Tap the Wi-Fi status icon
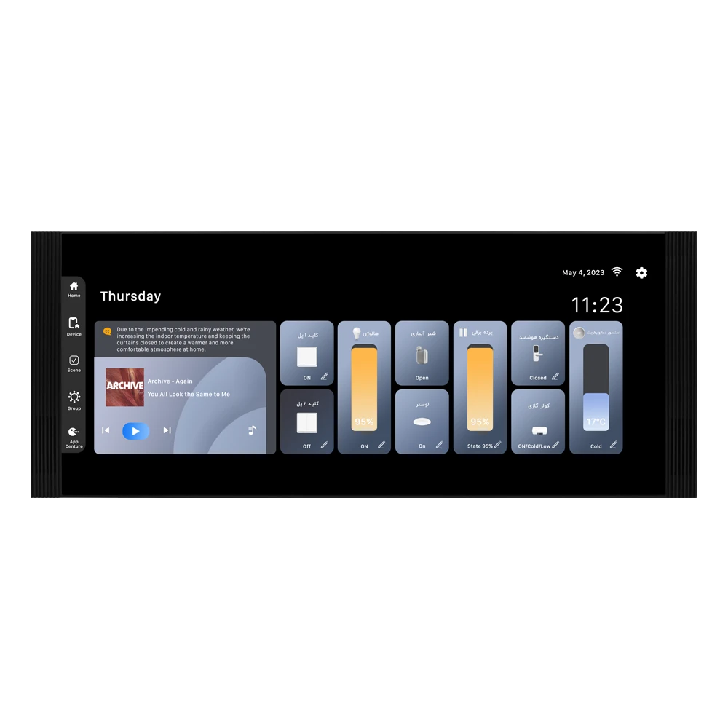 coord(617,272)
